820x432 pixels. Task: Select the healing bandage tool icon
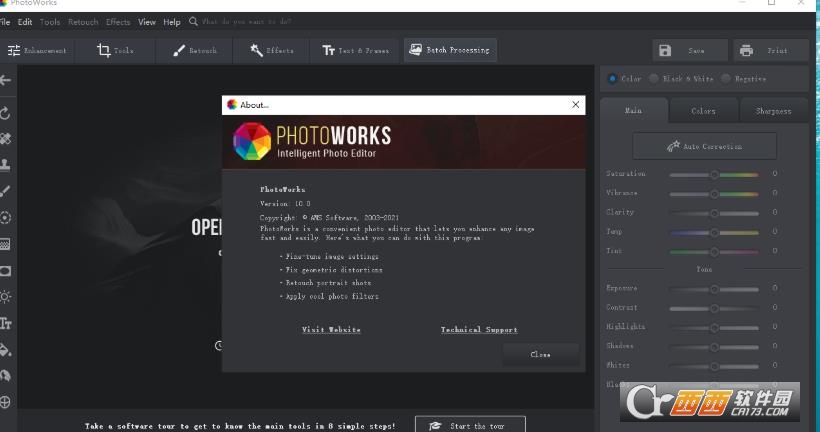pos(5,139)
